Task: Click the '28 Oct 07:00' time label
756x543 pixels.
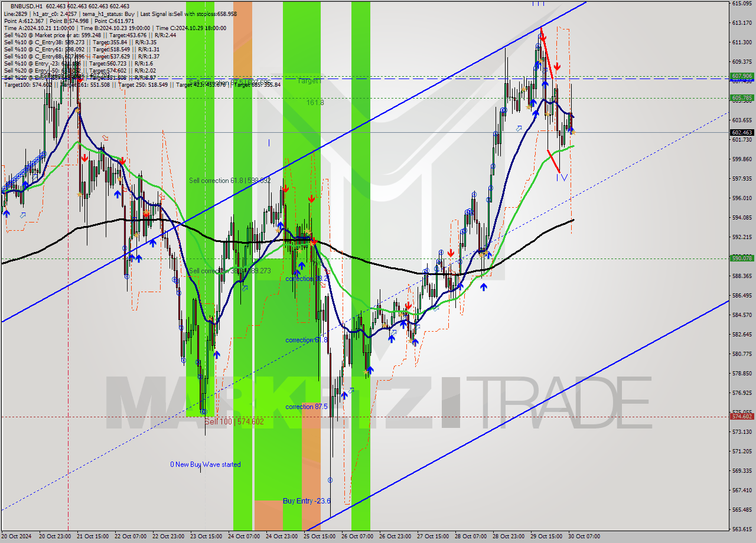Action: pyautogui.click(x=470, y=537)
